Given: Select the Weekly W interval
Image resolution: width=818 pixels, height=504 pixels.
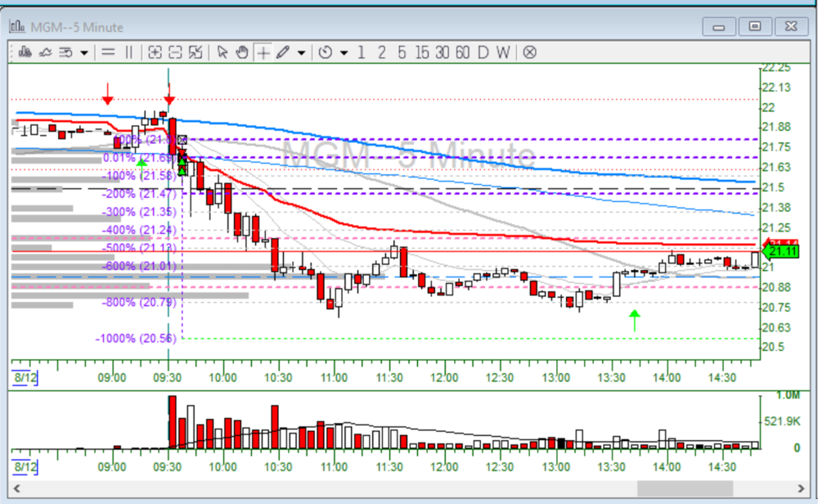Looking at the screenshot, I should [502, 52].
